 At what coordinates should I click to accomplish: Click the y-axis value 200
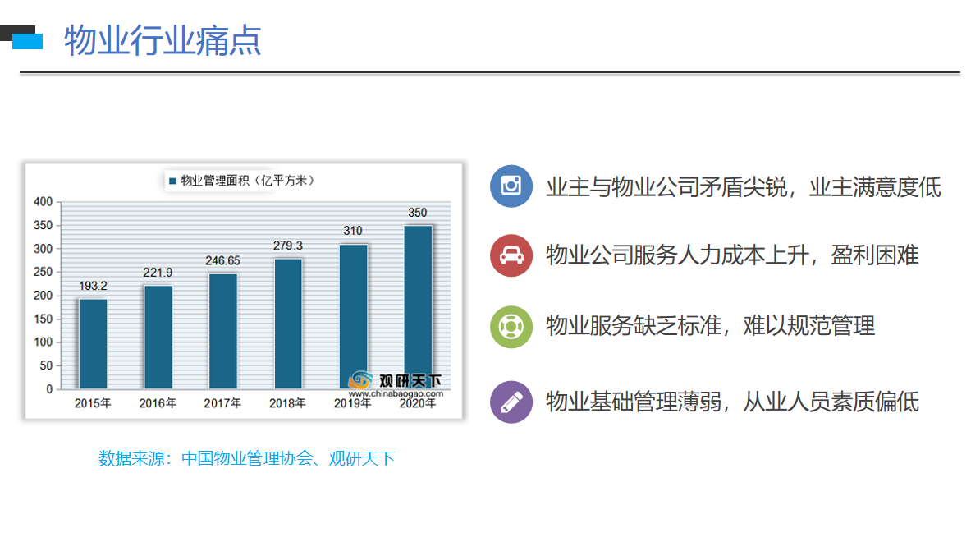(44, 296)
